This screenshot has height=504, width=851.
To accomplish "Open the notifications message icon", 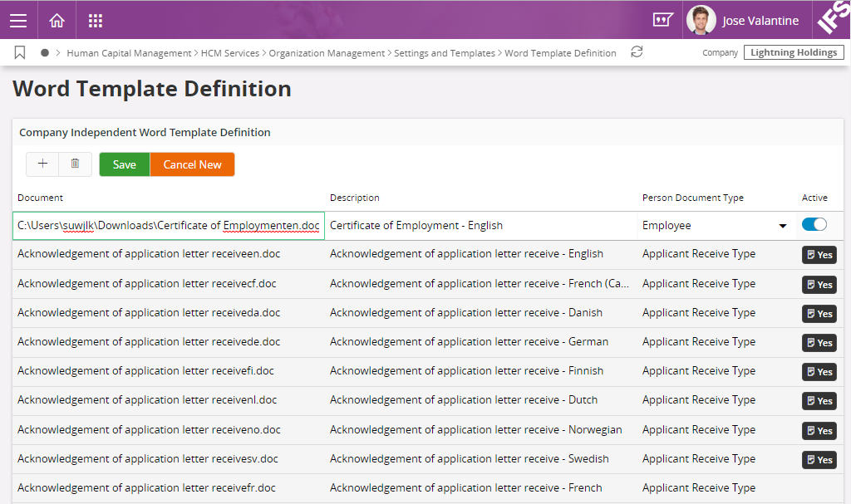I will click(662, 21).
